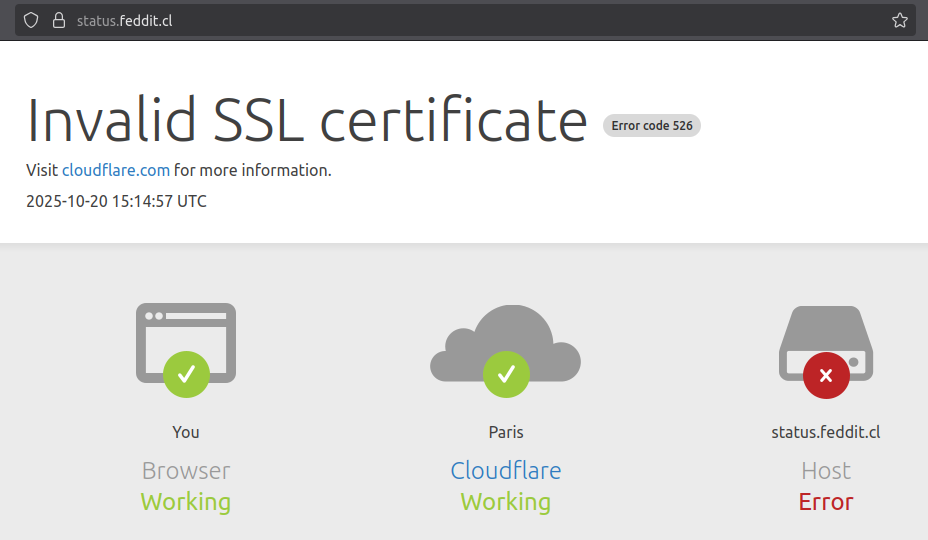The image size is (928, 540).
Task: Follow the blue Cloudflare link under Paris
Action: point(506,470)
